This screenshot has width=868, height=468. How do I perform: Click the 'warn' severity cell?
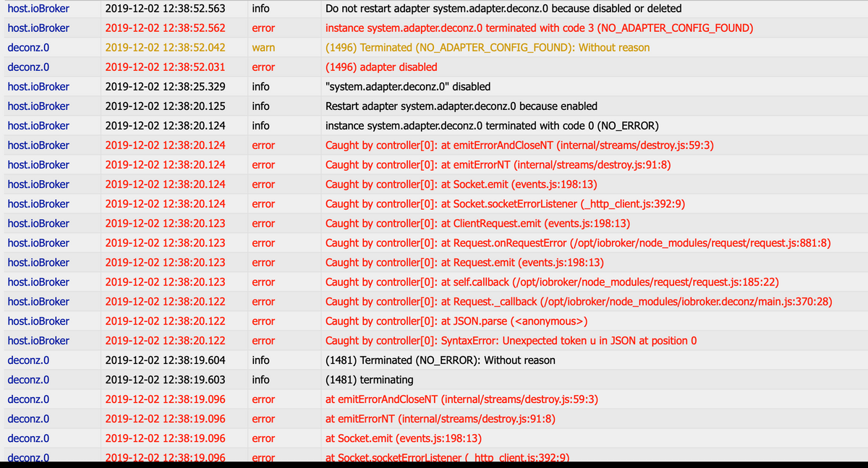tap(263, 48)
